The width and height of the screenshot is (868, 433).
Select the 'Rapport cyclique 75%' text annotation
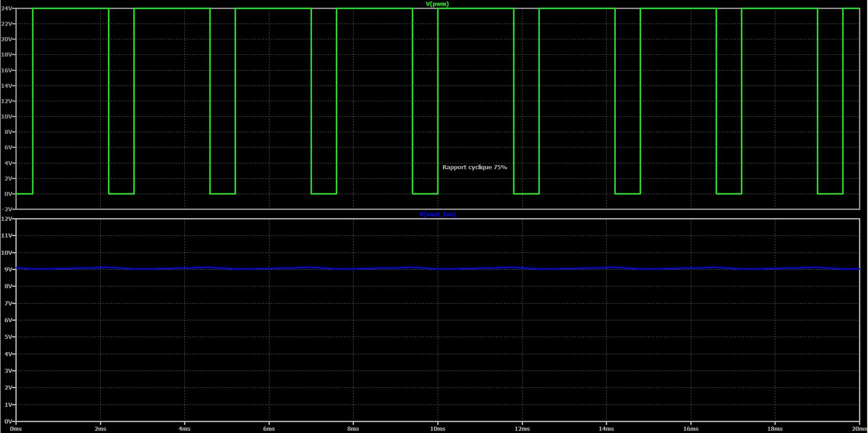tap(475, 167)
